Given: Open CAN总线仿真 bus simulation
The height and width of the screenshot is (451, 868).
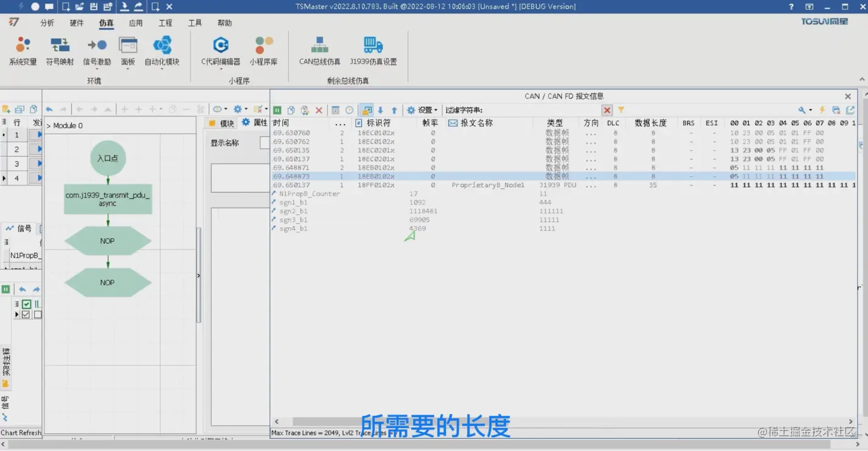Looking at the screenshot, I should click(x=319, y=50).
